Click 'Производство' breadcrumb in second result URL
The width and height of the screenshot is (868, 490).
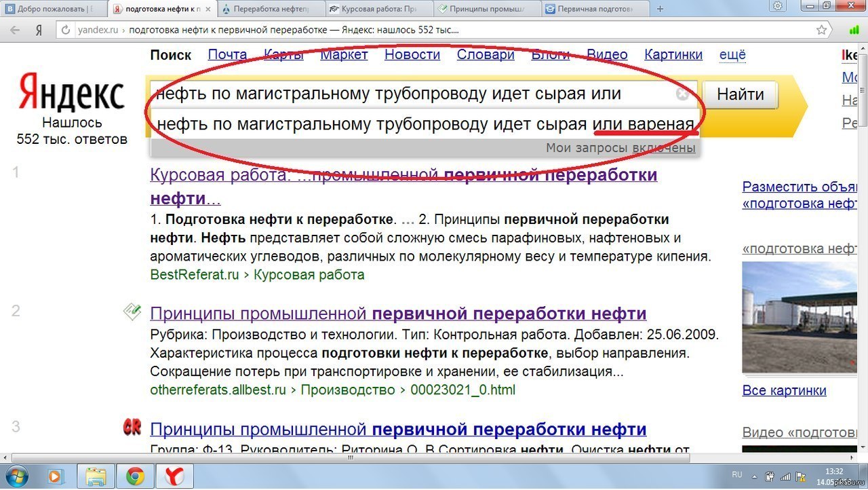348,390
